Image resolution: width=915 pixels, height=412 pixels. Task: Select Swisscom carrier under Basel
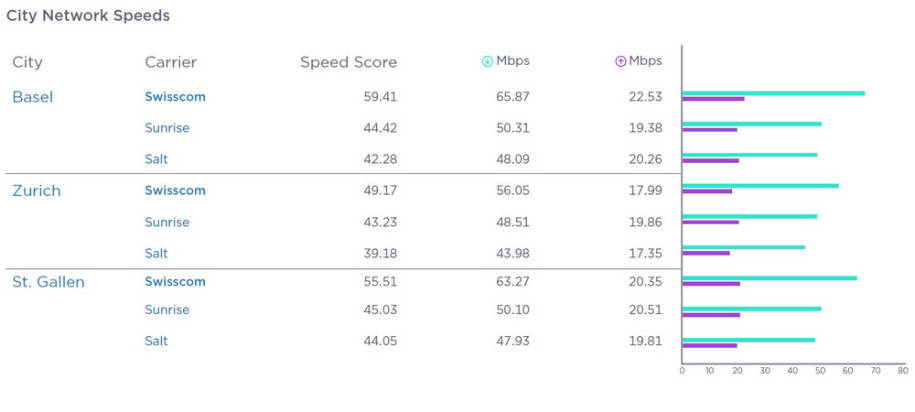pos(175,97)
